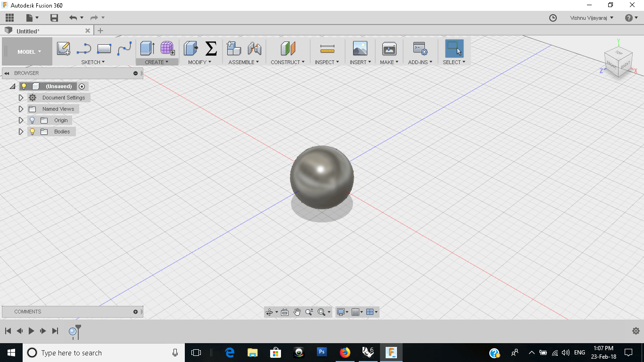Open the CONSTRUCT dropdown menu
This screenshot has width=644, height=362.
(x=288, y=62)
